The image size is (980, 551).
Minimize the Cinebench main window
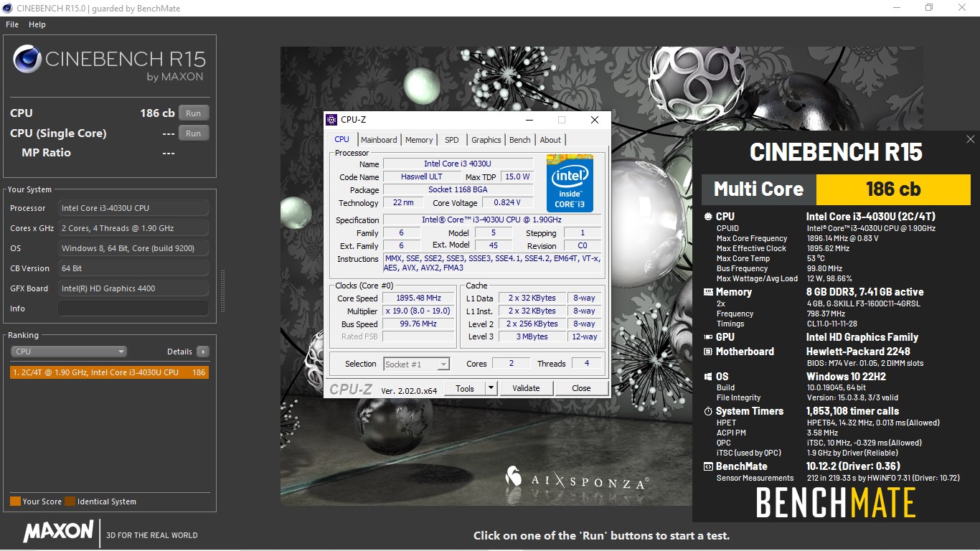pos(896,8)
